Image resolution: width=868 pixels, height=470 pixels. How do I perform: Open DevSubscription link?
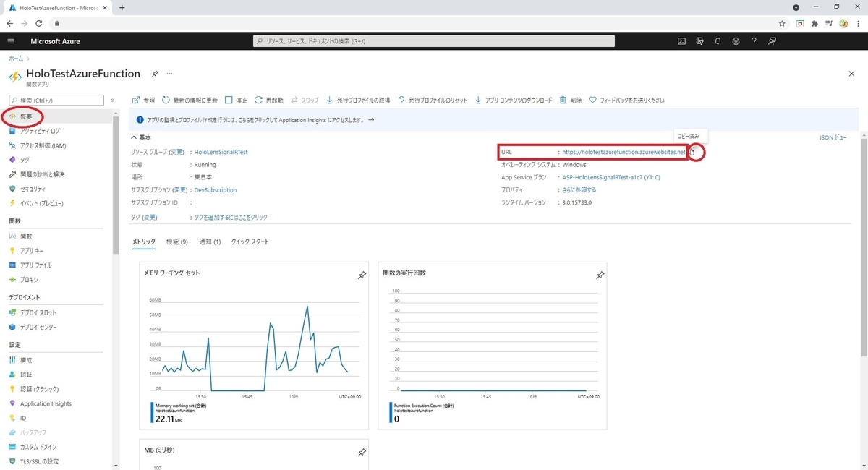tap(216, 190)
